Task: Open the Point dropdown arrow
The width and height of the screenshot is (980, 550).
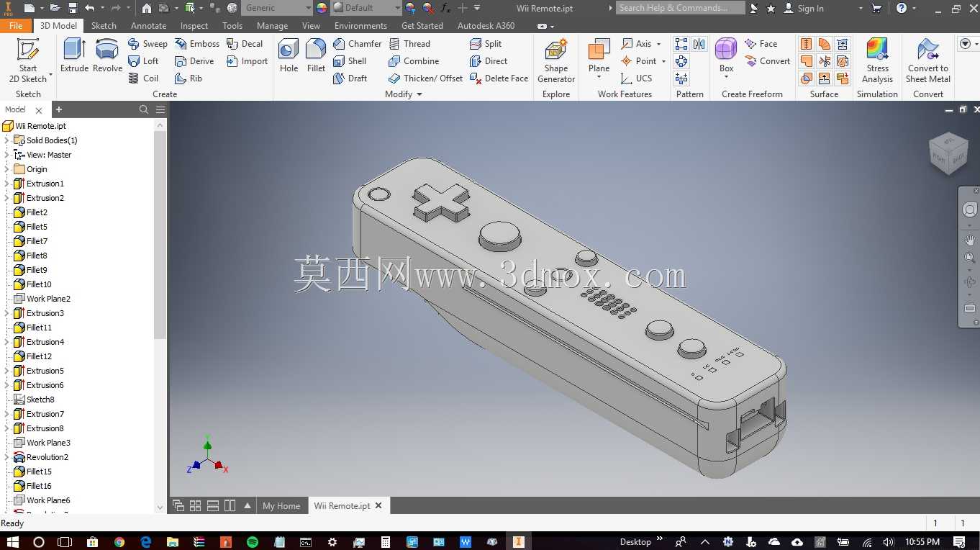Action: coord(663,61)
